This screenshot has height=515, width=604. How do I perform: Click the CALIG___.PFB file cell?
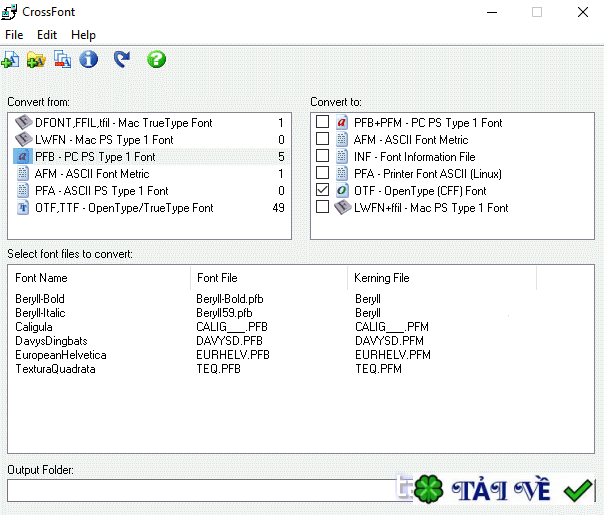pos(232,327)
